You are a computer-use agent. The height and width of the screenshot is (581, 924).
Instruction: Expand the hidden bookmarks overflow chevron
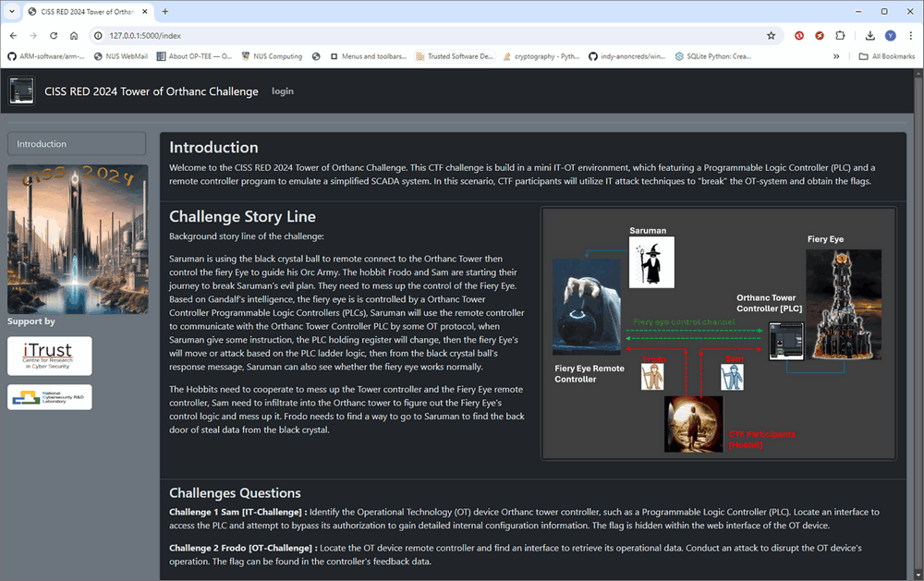[836, 56]
